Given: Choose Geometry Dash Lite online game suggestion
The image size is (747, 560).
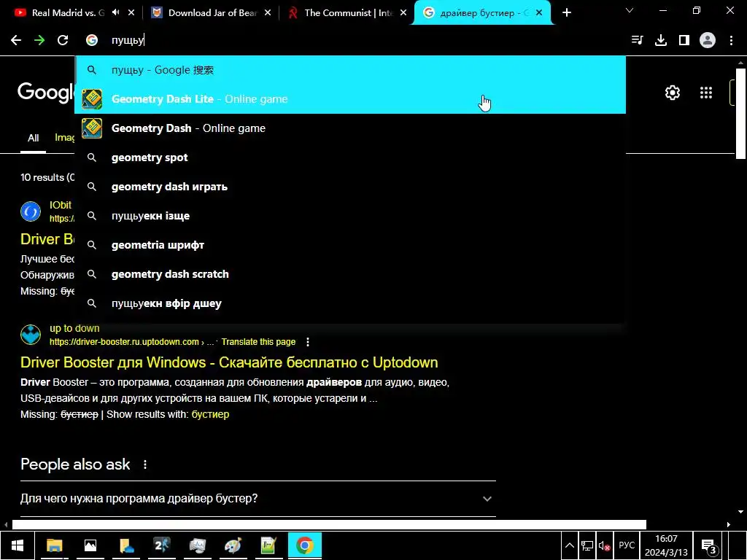Looking at the screenshot, I should point(349,99).
